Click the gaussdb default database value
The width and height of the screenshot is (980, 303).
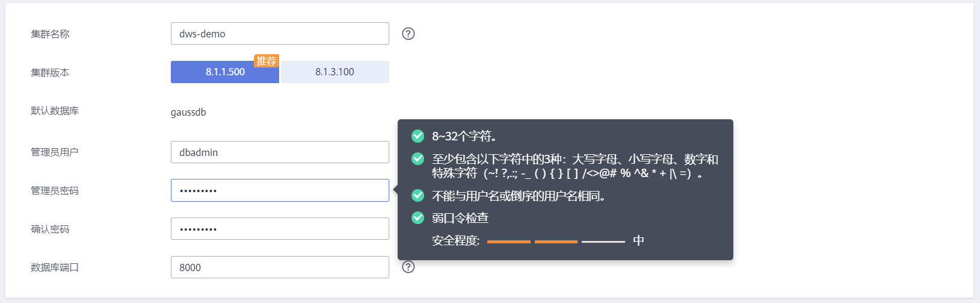point(188,112)
